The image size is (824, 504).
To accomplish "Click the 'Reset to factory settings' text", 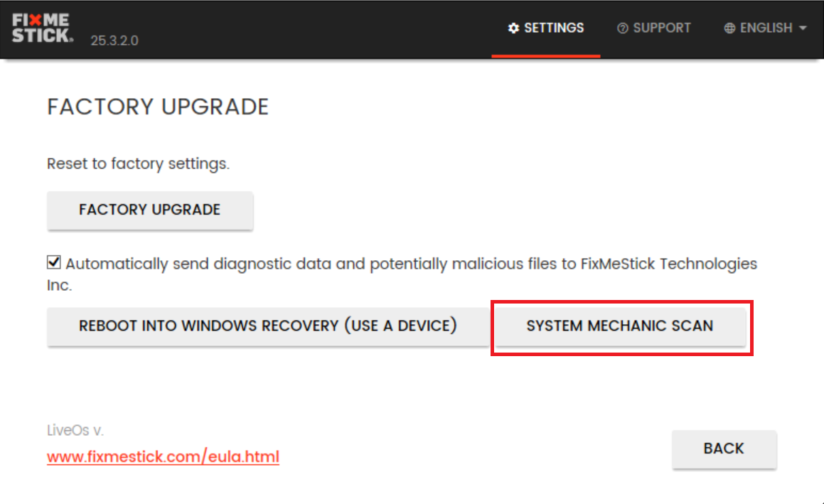I will [138, 163].
